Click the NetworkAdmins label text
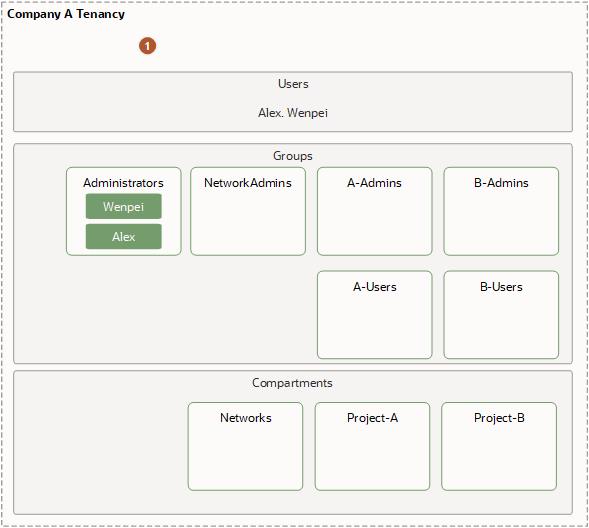589x528 pixels. (248, 183)
